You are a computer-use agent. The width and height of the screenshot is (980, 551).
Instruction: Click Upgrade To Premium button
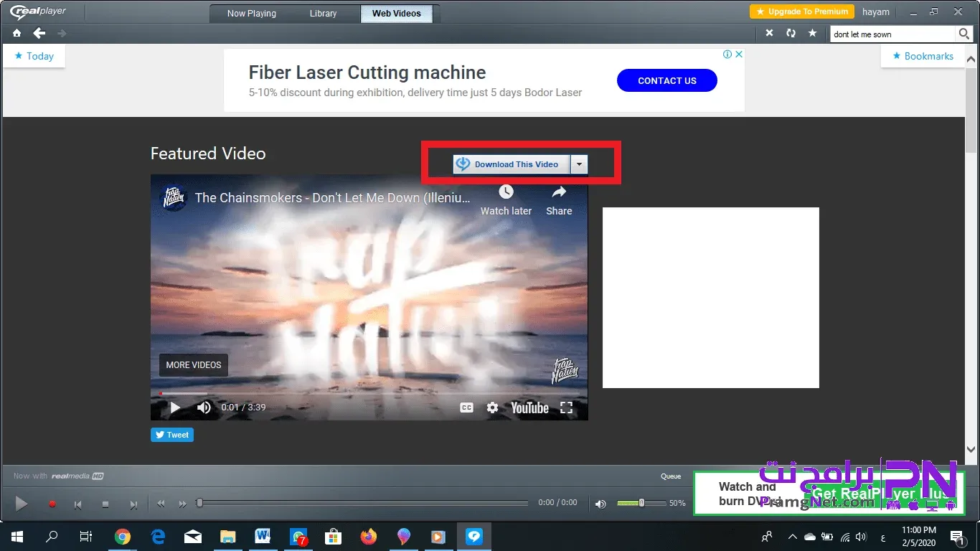coord(802,11)
